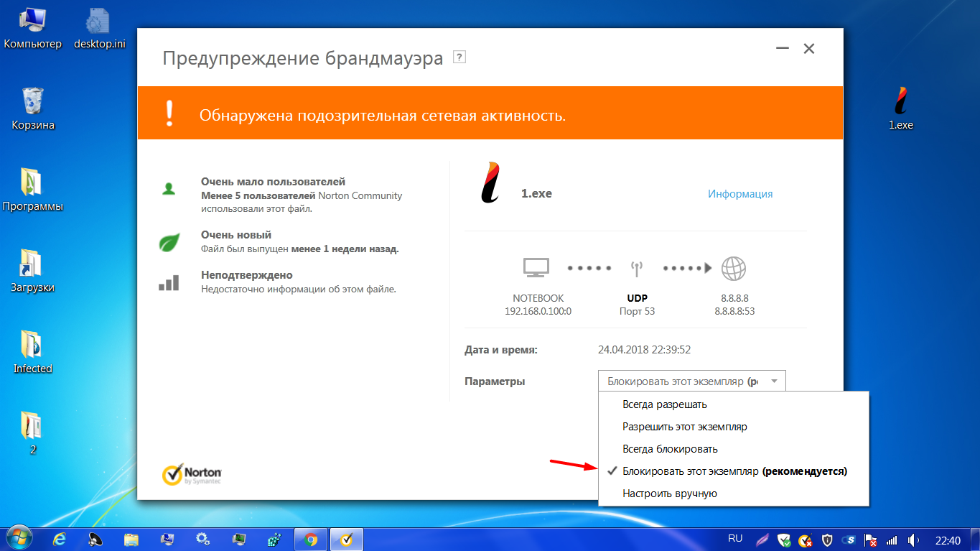Viewport: 980px width, 551px height.
Task: Switch to the Norton taskbar button
Action: coord(347,540)
